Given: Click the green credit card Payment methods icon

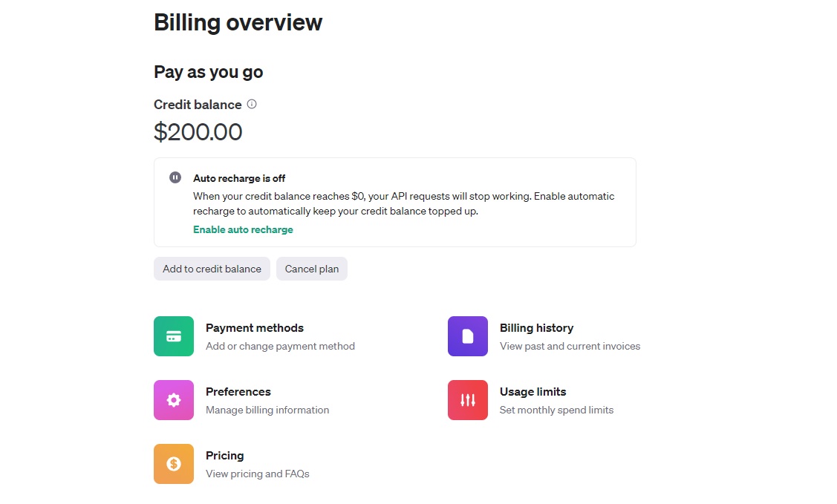Looking at the screenshot, I should (x=174, y=336).
